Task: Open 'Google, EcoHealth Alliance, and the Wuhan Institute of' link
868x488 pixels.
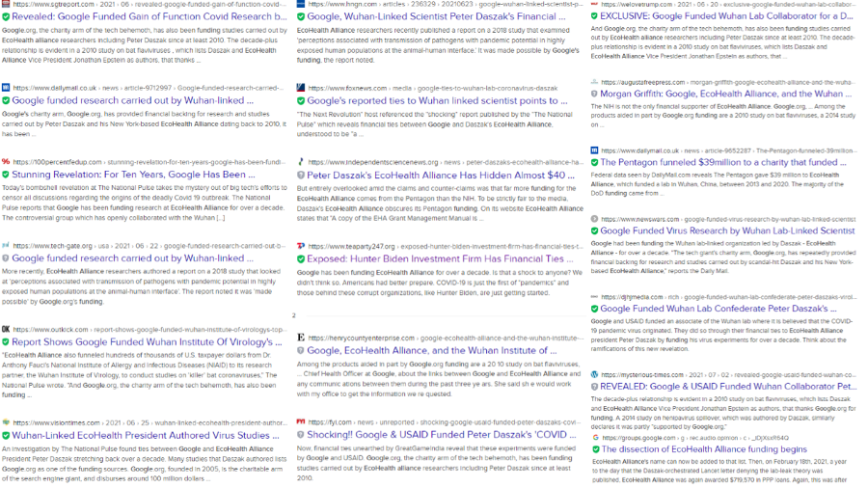Action: [432, 350]
